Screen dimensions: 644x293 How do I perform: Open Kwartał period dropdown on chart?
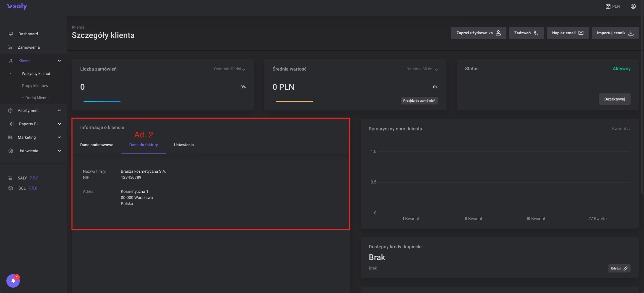[x=621, y=129]
